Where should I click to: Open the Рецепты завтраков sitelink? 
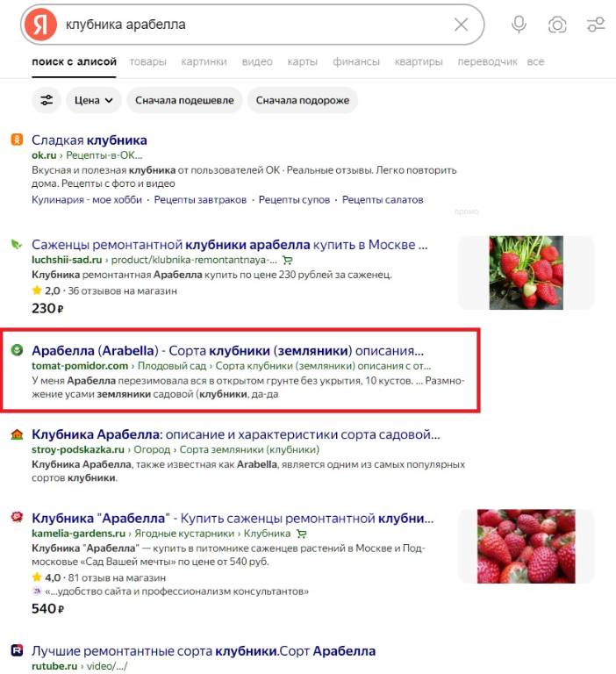200,200
